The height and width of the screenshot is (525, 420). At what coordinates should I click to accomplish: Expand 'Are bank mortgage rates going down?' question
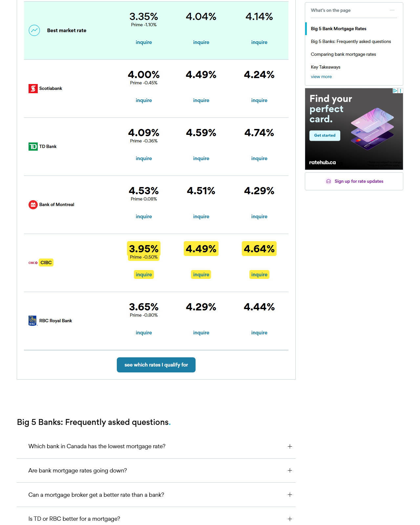[x=290, y=471]
